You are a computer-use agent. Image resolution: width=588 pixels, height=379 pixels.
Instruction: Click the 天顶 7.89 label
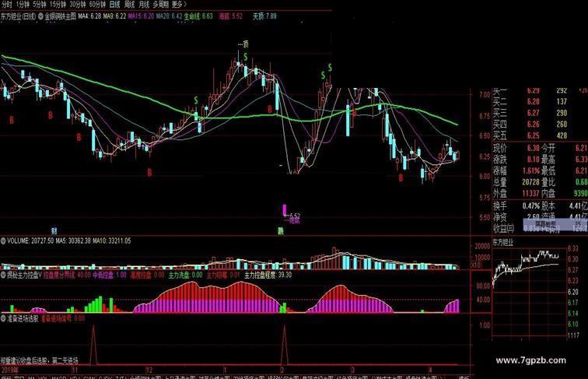coord(264,16)
